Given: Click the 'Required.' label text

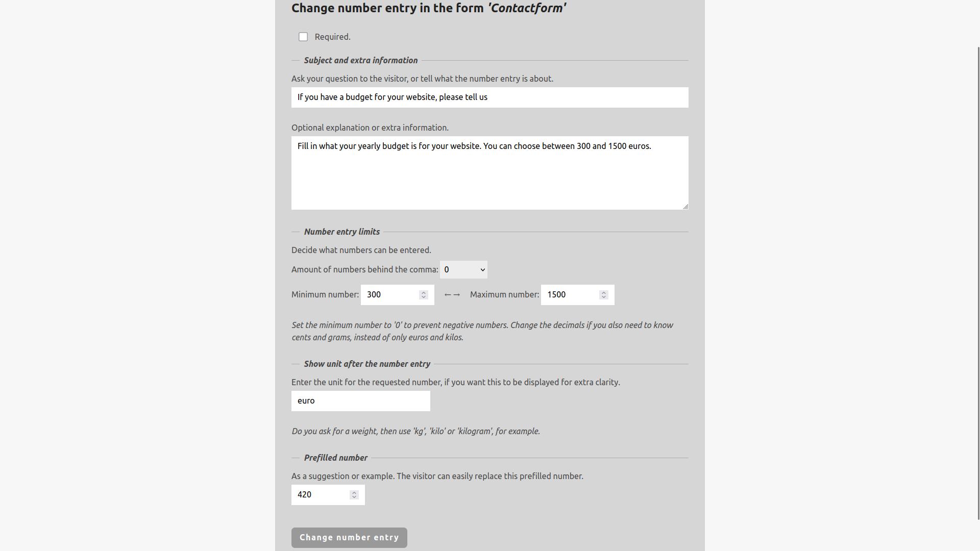Looking at the screenshot, I should (332, 37).
